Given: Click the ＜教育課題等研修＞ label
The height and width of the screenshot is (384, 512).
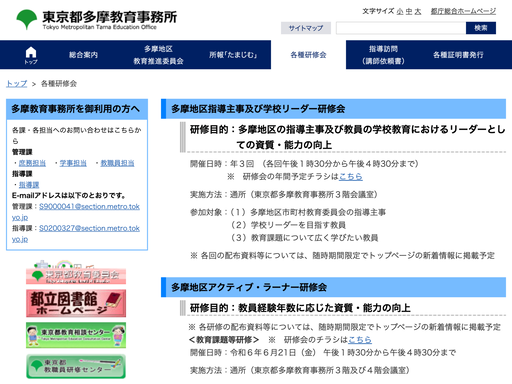Looking at the screenshot, I should pyautogui.click(x=224, y=340).
